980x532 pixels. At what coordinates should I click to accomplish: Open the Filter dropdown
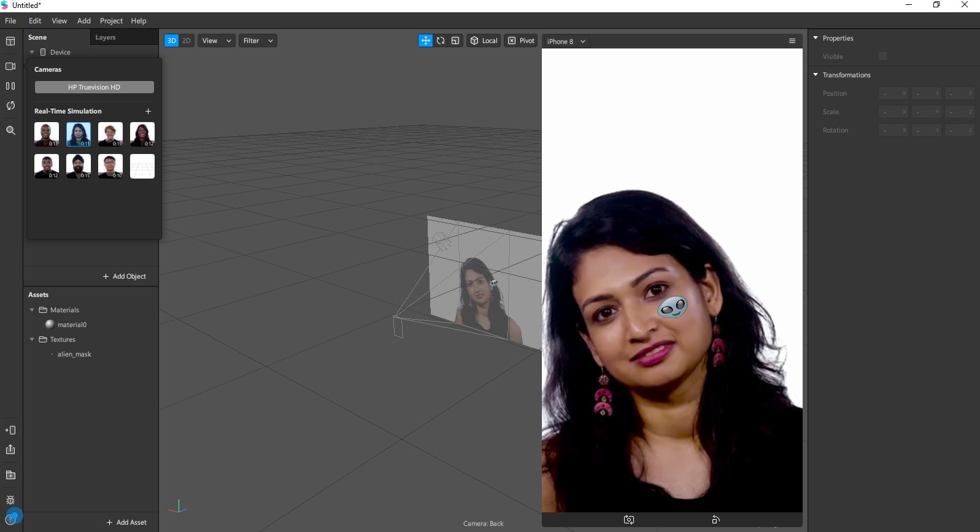click(258, 40)
